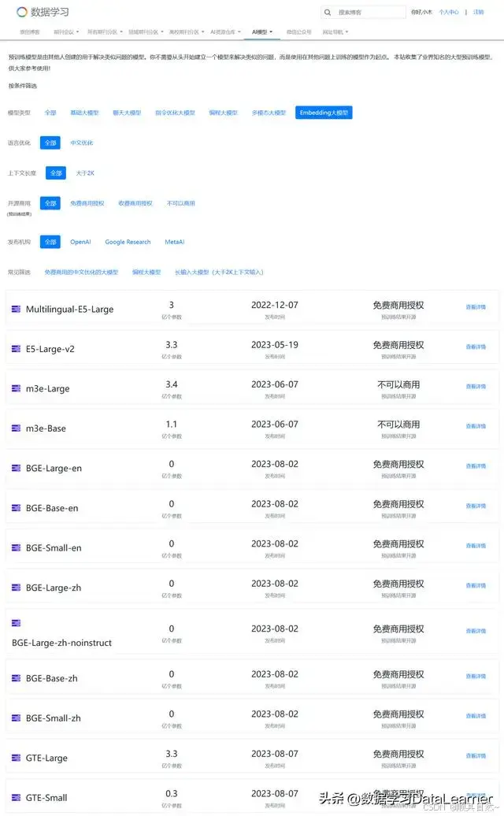The image size is (504, 816).
Task: Click the search magnifier icon
Action: point(328,12)
